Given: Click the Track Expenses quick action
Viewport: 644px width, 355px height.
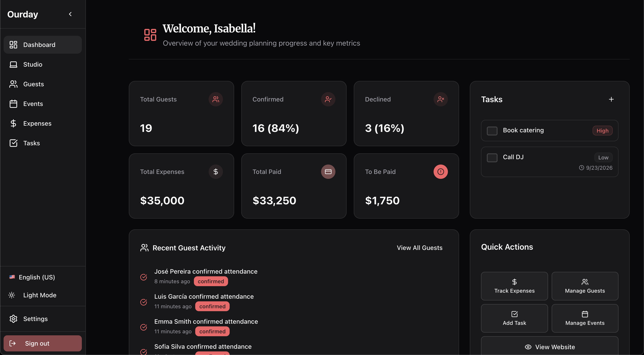Looking at the screenshot, I should 514,286.
